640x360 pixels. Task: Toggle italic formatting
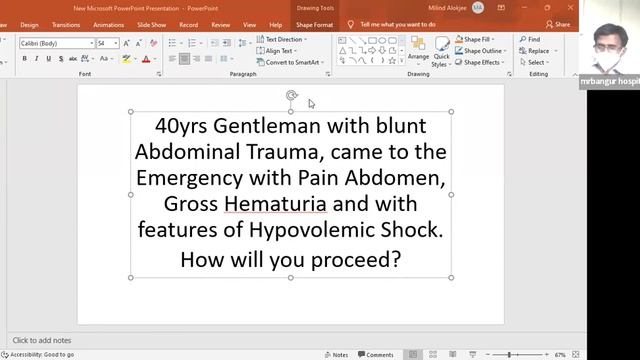click(x=36, y=59)
